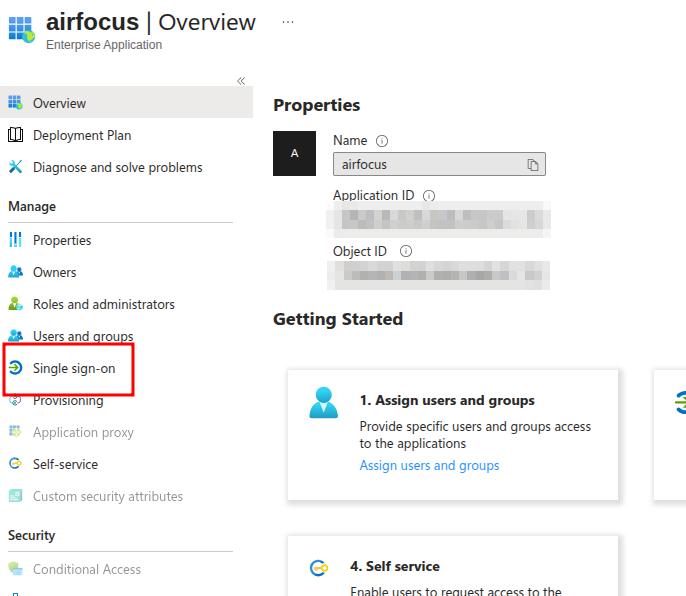Click the 4. Self service heading
Image resolution: width=686 pixels, height=596 pixels.
click(395, 566)
